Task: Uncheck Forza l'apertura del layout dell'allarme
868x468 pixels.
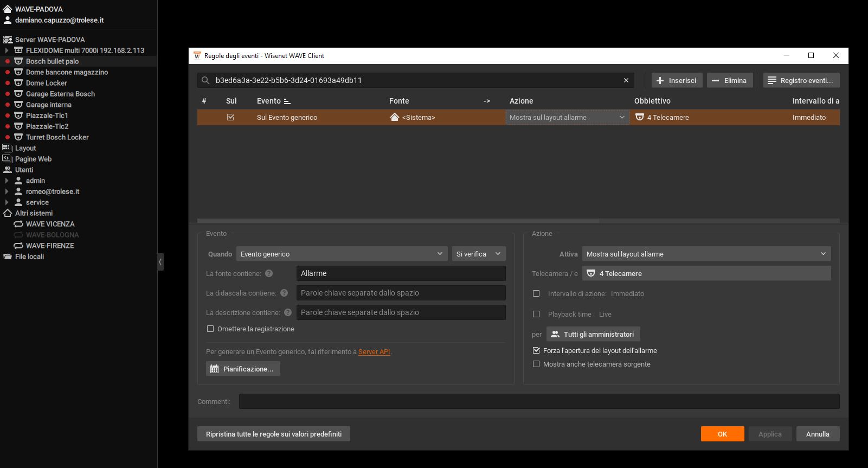Action: click(x=536, y=351)
